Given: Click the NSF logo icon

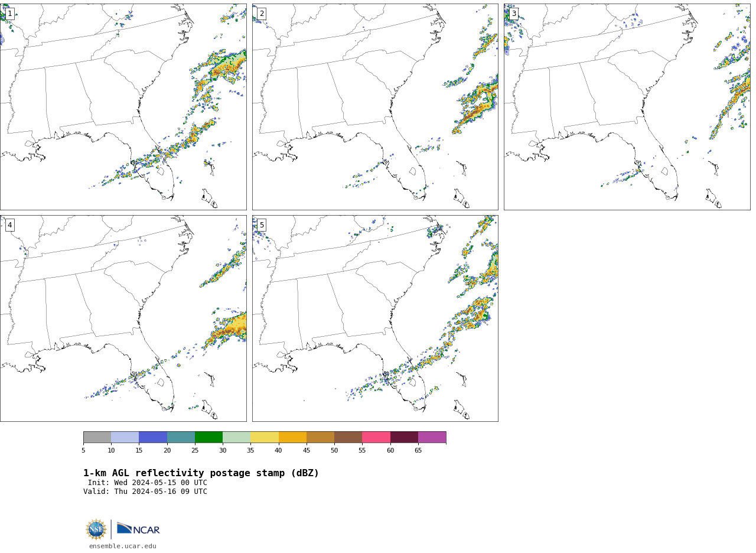Looking at the screenshot, I should (96, 529).
